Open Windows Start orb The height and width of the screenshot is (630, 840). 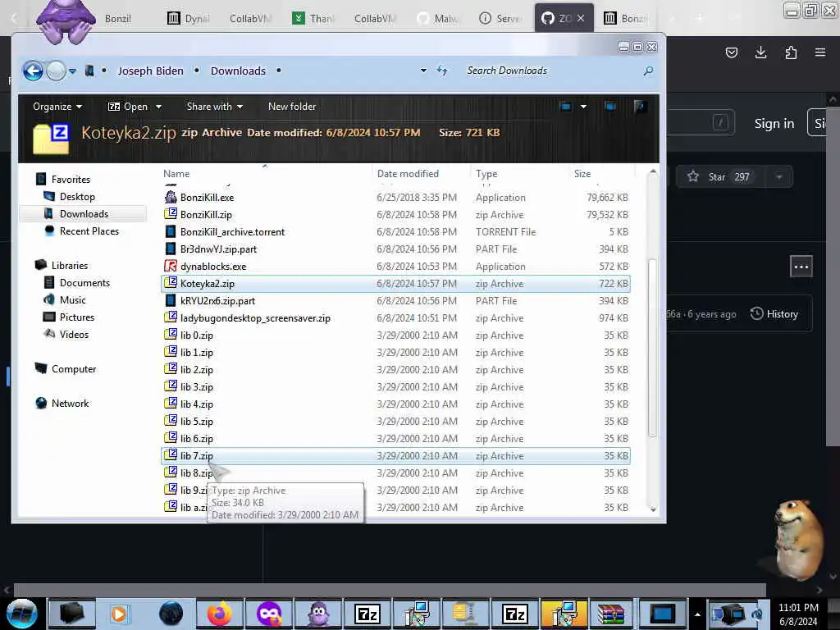coord(22,614)
